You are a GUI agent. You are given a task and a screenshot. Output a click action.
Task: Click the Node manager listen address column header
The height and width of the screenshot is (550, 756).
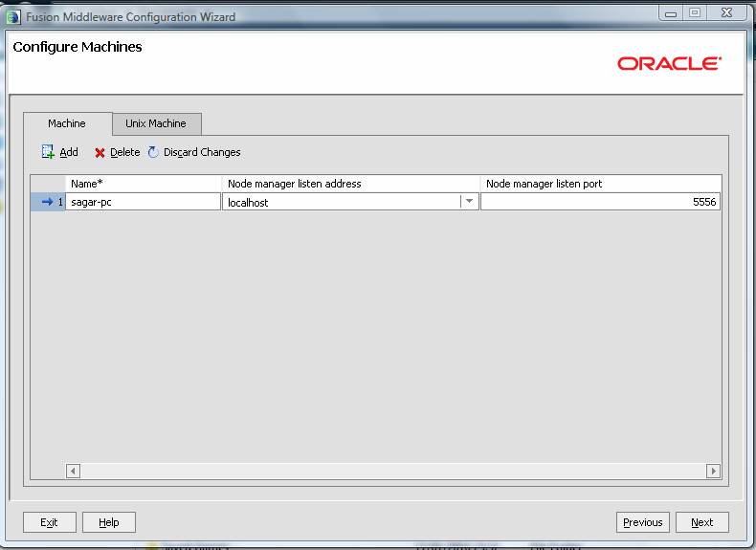[x=350, y=184]
